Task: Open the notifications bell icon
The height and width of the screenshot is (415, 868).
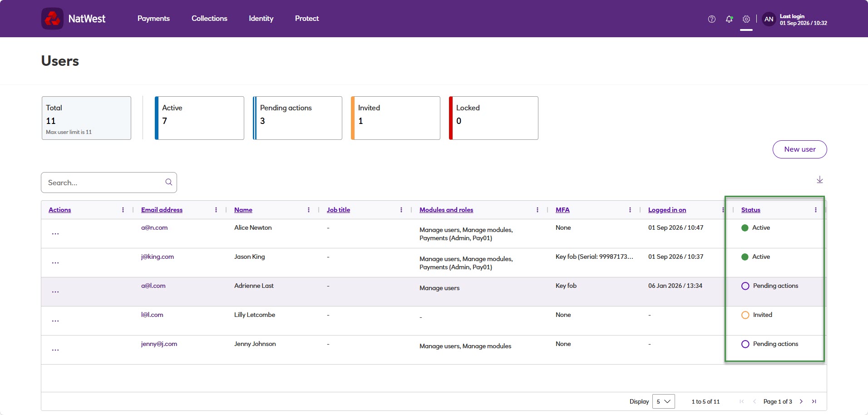Action: pyautogui.click(x=729, y=19)
